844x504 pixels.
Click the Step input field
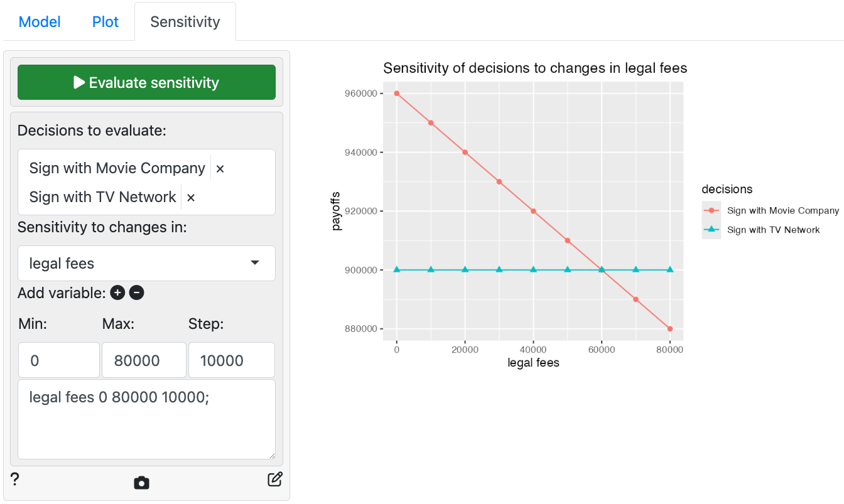pyautogui.click(x=231, y=360)
